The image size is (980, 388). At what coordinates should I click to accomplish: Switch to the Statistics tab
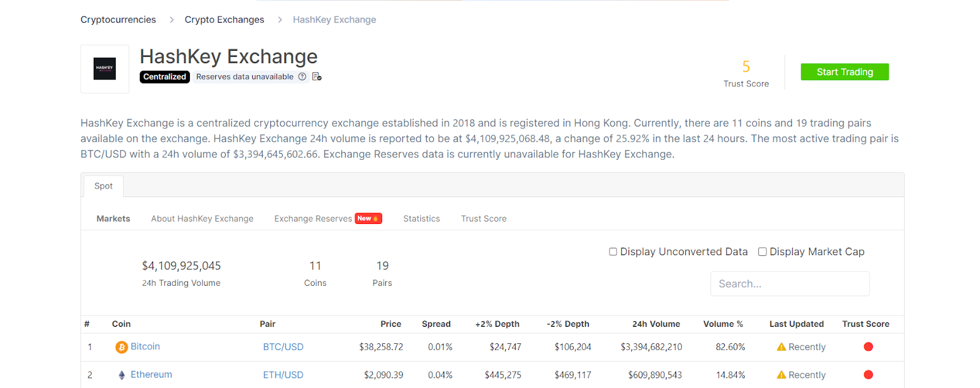pos(421,218)
